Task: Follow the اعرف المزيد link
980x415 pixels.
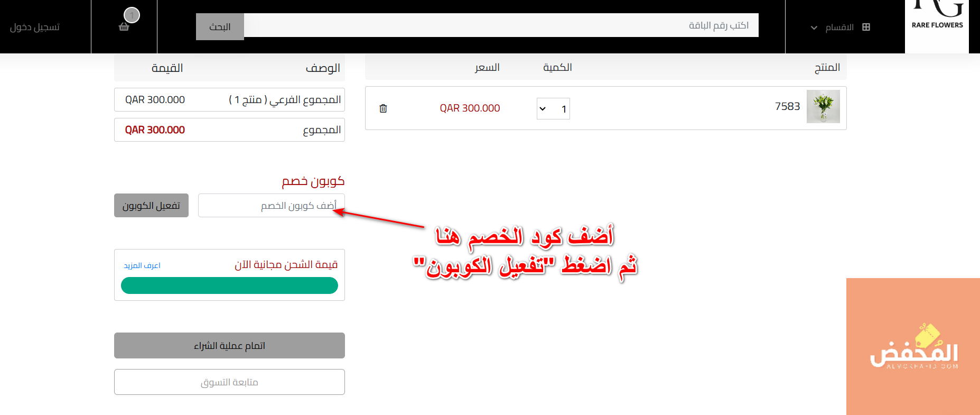Action: point(142,265)
